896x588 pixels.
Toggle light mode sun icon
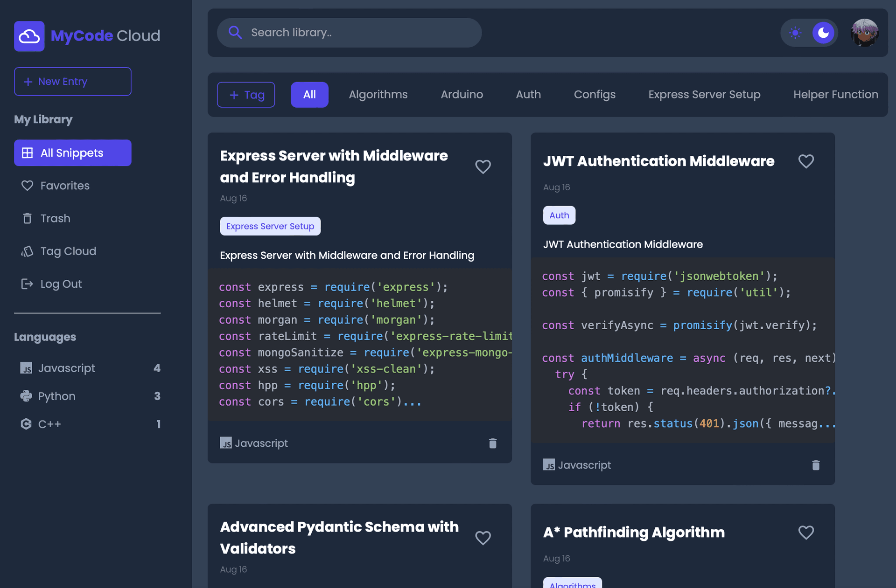tap(795, 32)
